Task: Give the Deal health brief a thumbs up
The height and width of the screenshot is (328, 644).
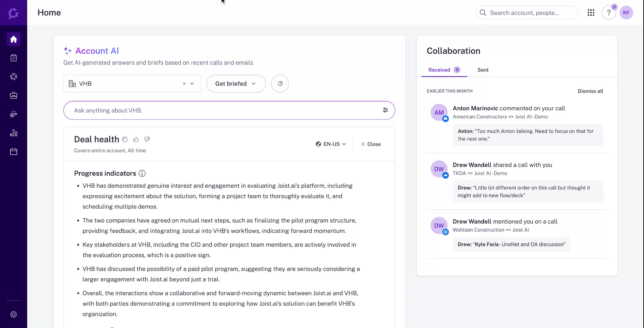Action: (x=136, y=139)
